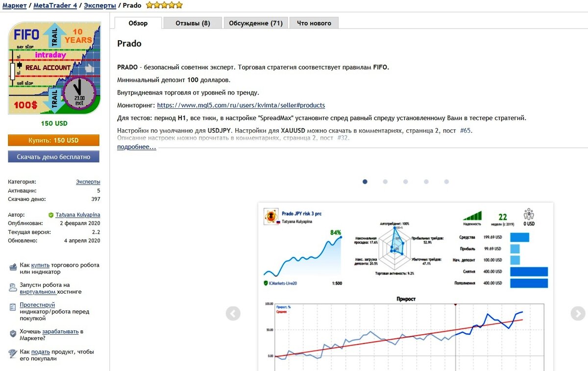Open the Эксперты breadcrumb link
This screenshot has height=371, width=588.
tap(100, 5)
